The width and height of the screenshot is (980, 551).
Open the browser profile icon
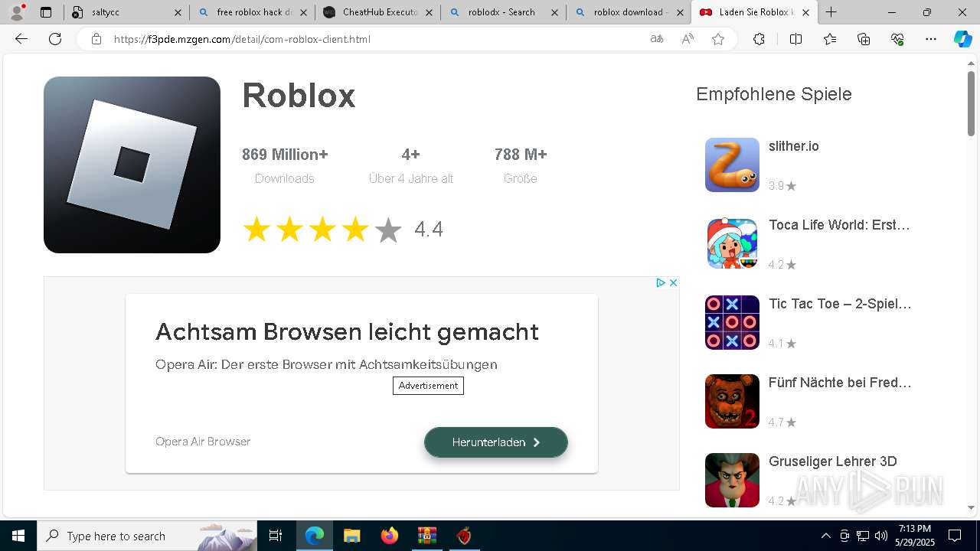[17, 12]
